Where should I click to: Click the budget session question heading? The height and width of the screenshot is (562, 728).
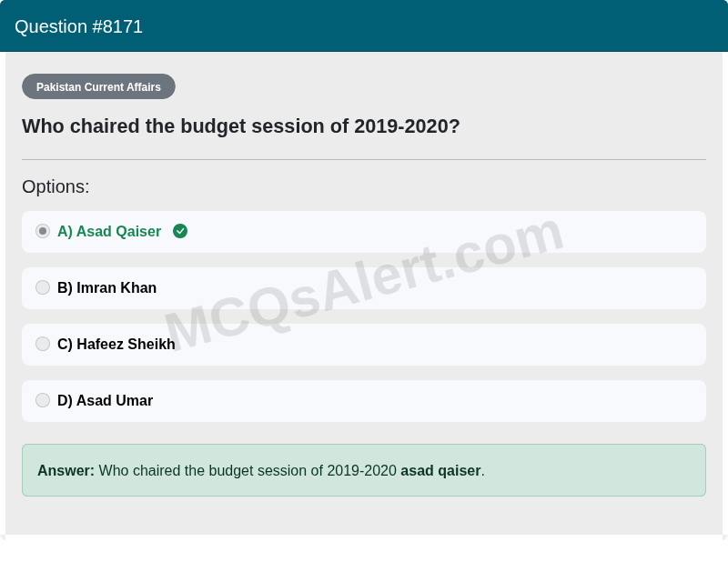240,126
